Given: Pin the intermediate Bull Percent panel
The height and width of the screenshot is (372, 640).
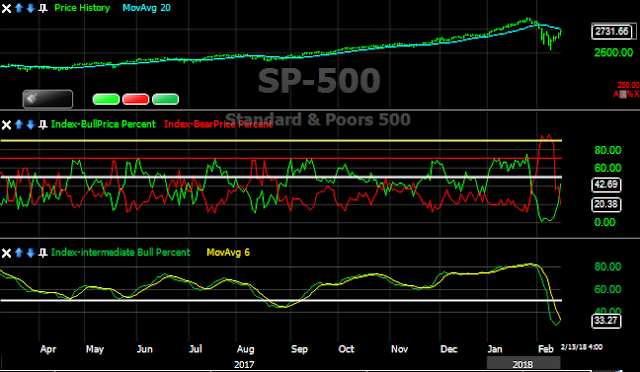Looking at the screenshot, I should tap(42, 253).
